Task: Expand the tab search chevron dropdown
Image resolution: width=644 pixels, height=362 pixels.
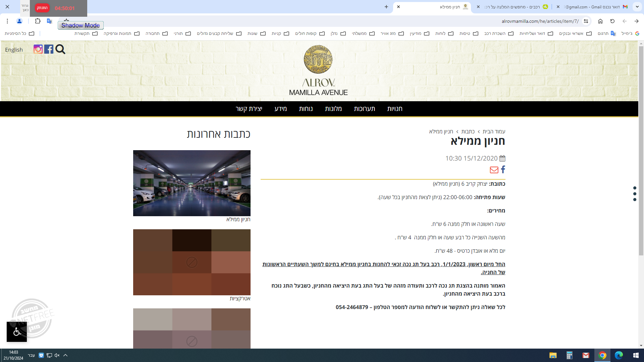Action: tap(637, 7)
